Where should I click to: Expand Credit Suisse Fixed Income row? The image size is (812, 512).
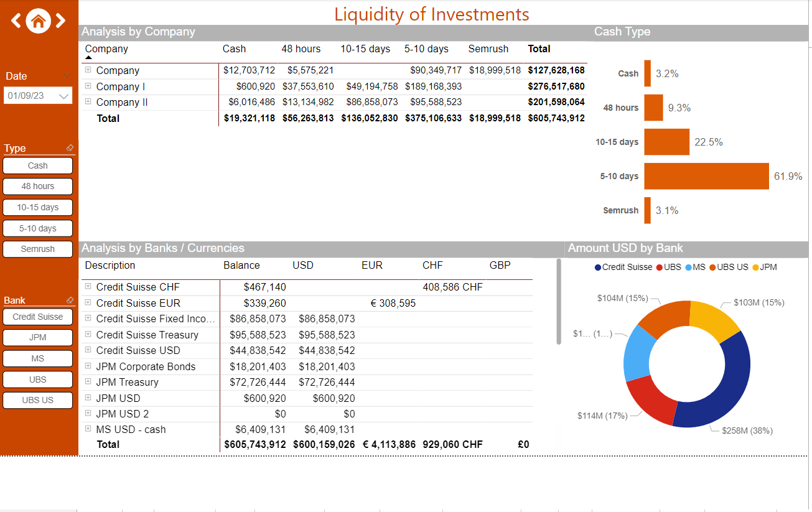click(88, 318)
